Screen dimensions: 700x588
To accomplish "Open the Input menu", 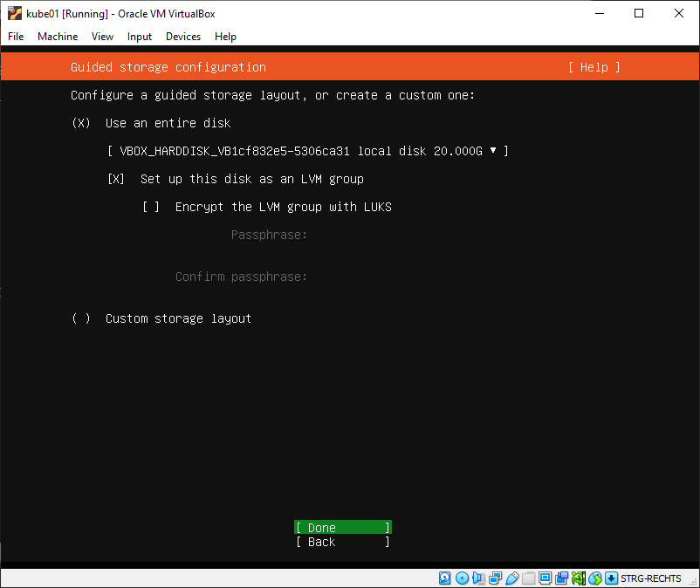I will point(140,37).
